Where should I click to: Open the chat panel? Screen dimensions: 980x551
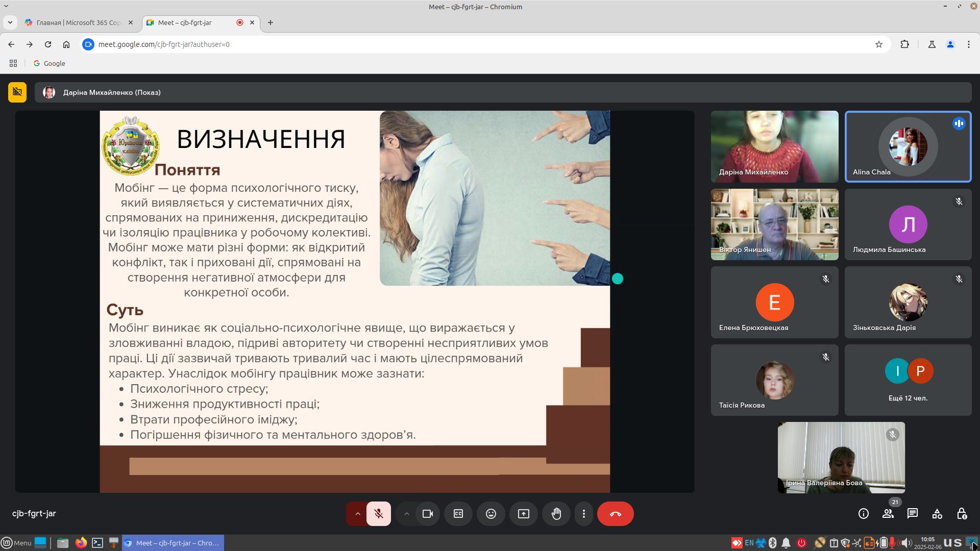(x=913, y=514)
